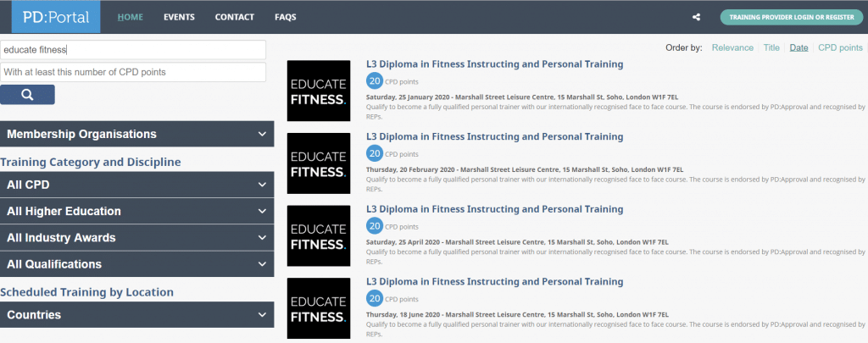Sort results by Relevance
Image resolution: width=868 pixels, height=343 pixels.
(732, 47)
